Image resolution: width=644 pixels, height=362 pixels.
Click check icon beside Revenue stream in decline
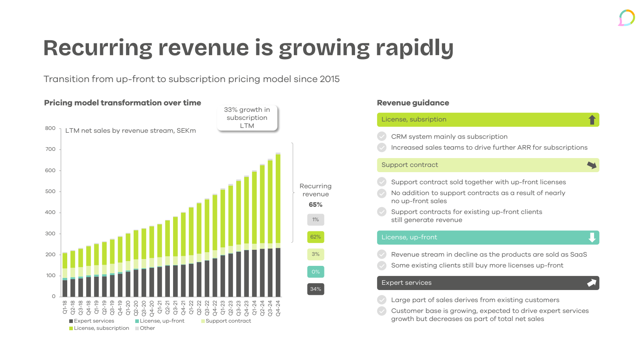pyautogui.click(x=382, y=254)
